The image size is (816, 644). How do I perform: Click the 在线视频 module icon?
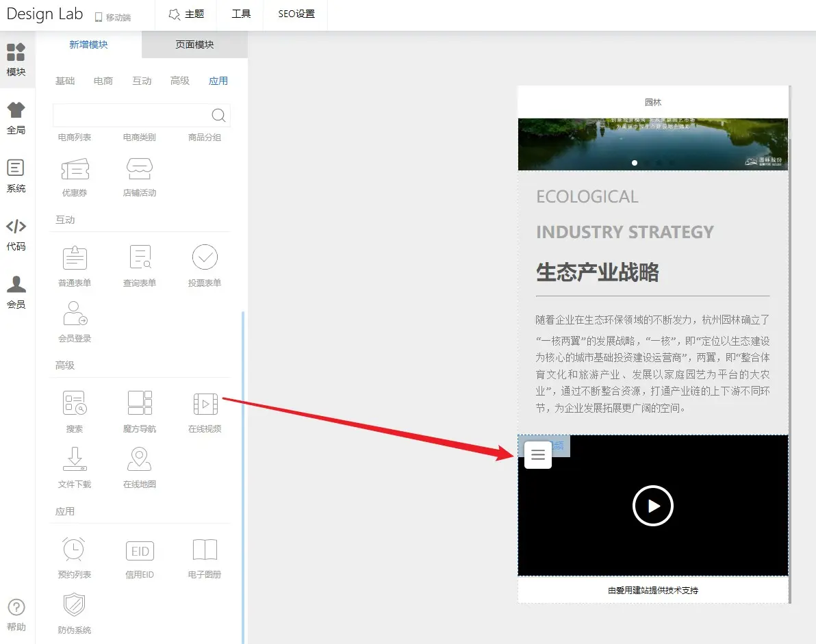[205, 404]
